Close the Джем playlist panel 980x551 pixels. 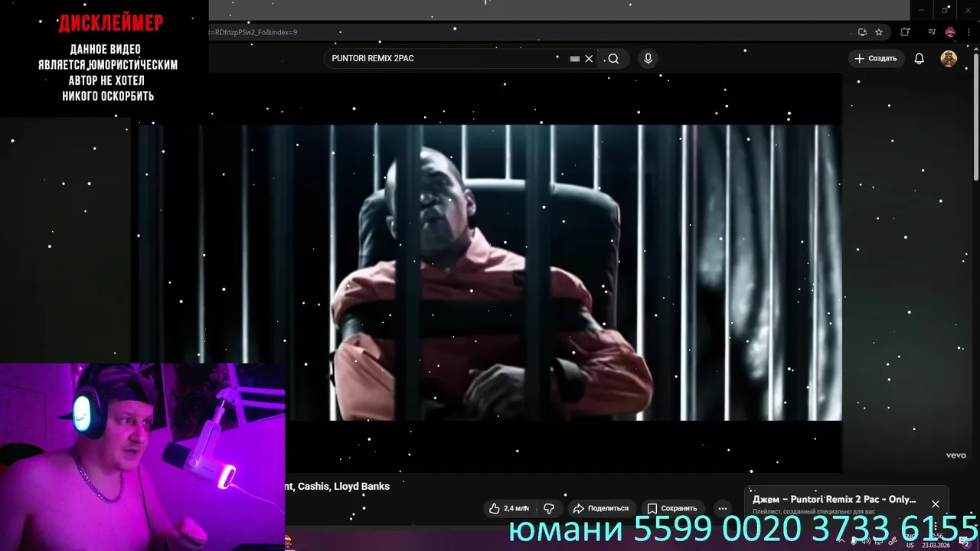click(935, 504)
